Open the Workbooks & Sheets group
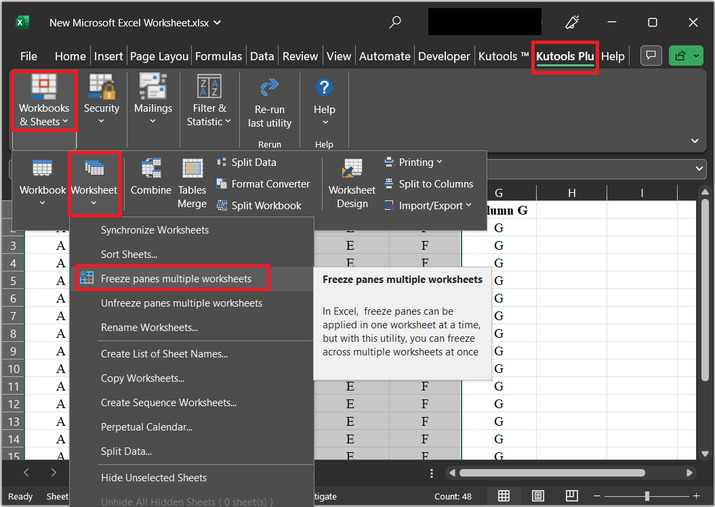This screenshot has width=715, height=507. click(44, 101)
